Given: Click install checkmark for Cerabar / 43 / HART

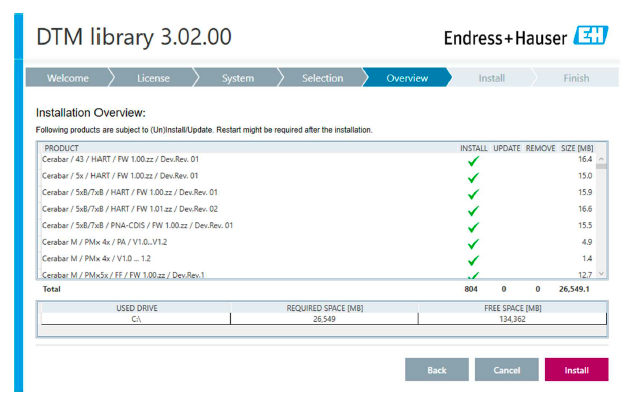Looking at the screenshot, I should (x=473, y=160).
